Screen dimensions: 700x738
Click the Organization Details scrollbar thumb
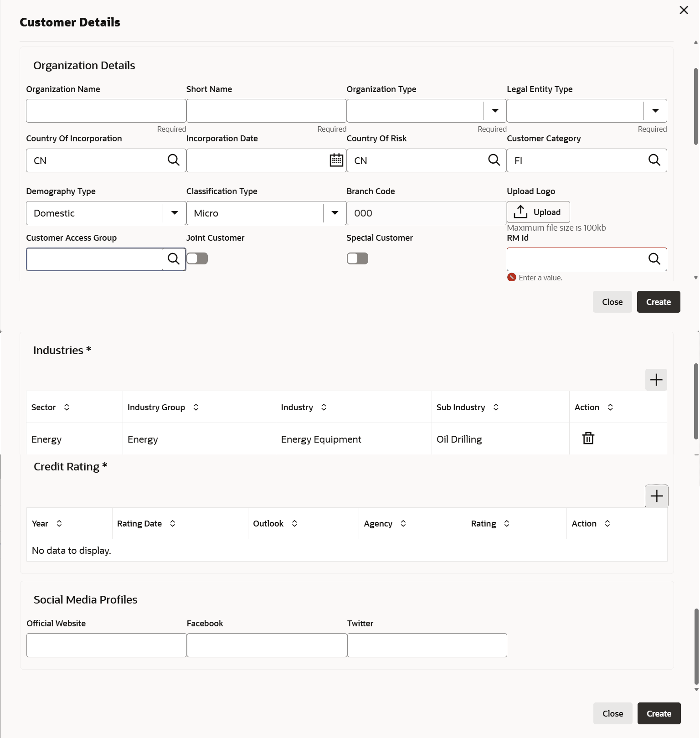click(x=696, y=107)
